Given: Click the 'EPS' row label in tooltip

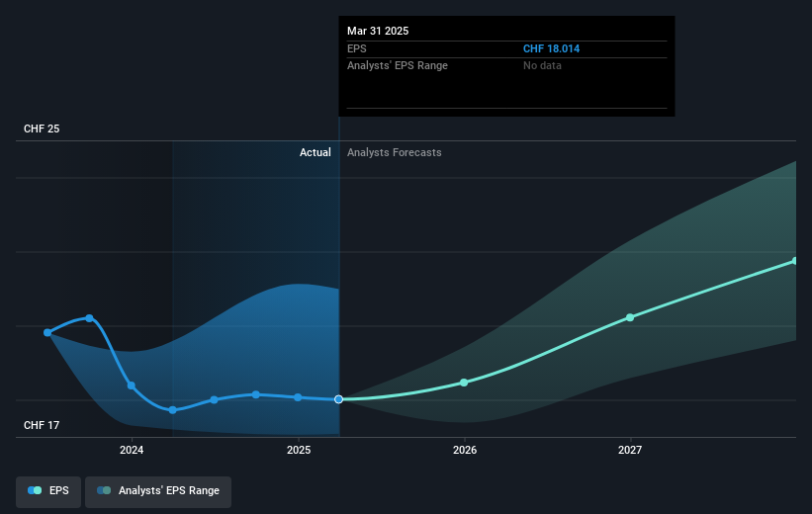Looking at the screenshot, I should click(x=357, y=48).
